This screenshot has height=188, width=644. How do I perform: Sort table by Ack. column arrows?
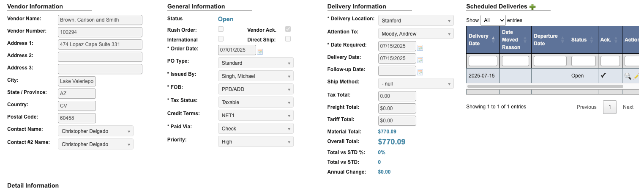click(616, 40)
